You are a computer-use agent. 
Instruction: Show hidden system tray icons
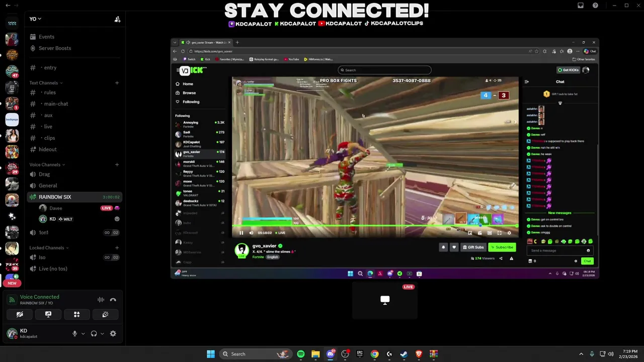pos(581,354)
